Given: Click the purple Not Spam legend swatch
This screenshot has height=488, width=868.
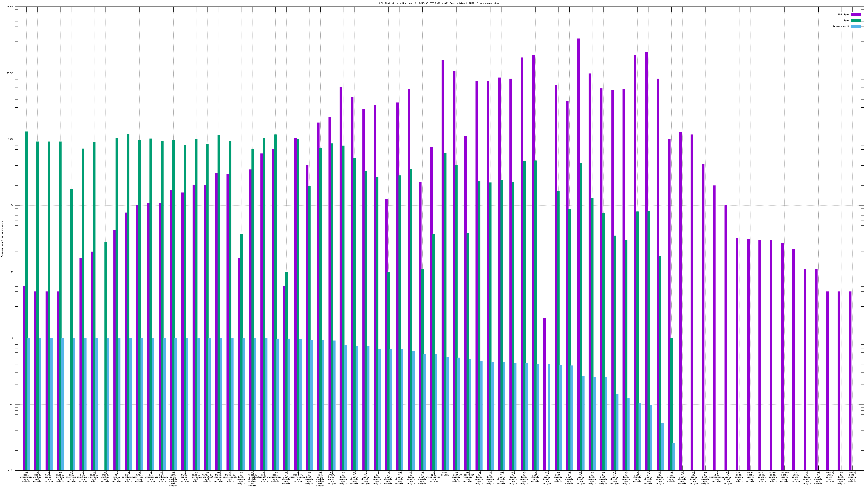Looking at the screenshot, I should (856, 14).
